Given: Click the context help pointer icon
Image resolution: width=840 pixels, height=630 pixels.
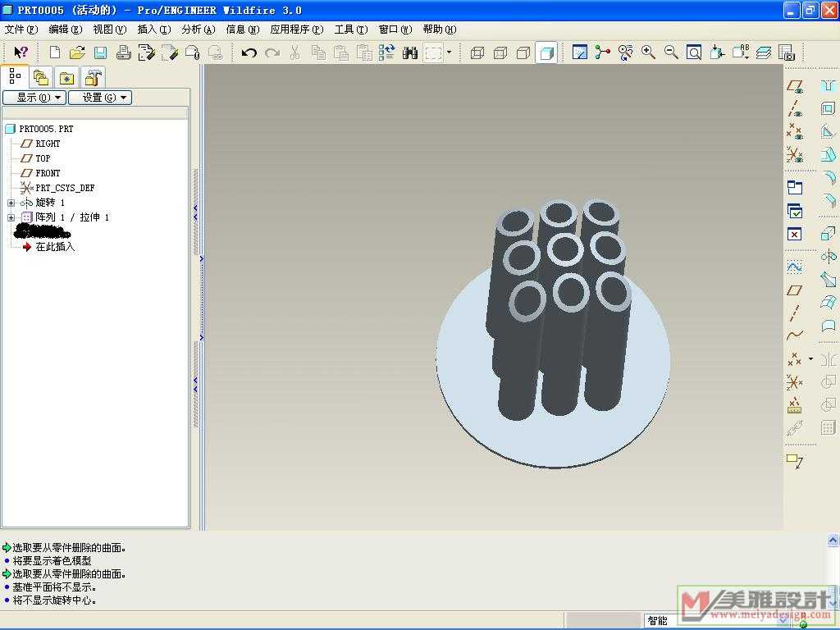Looking at the screenshot, I should (21, 52).
